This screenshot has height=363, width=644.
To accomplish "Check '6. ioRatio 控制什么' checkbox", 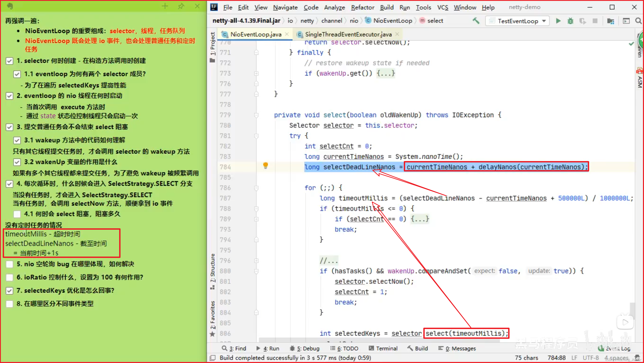I will (x=9, y=277).
